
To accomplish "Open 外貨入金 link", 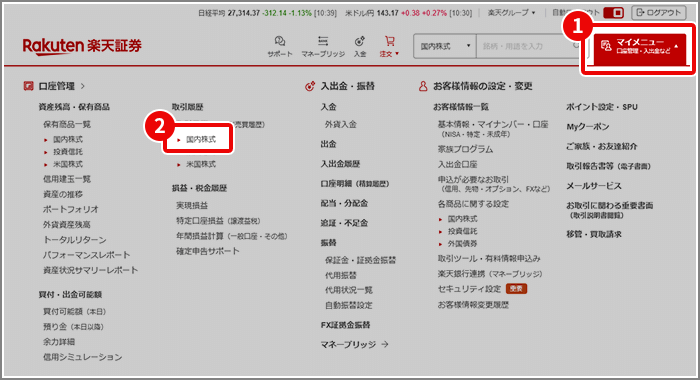I will (x=341, y=124).
